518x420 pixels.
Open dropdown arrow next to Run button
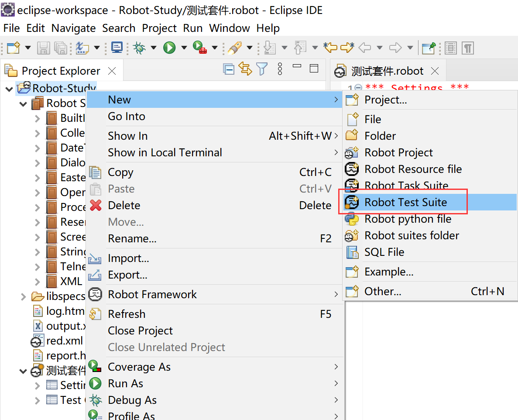184,48
